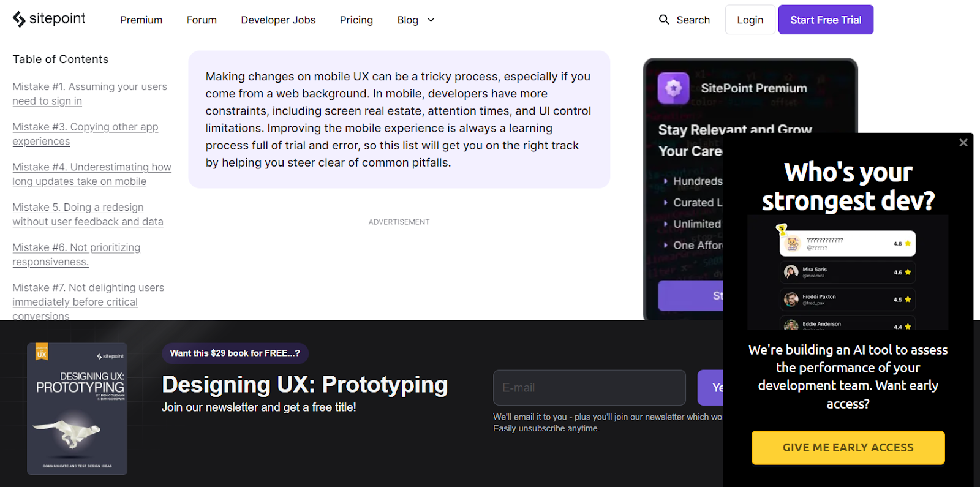Close the strongest dev popup
Viewport: 980px width, 487px height.
pyautogui.click(x=963, y=143)
